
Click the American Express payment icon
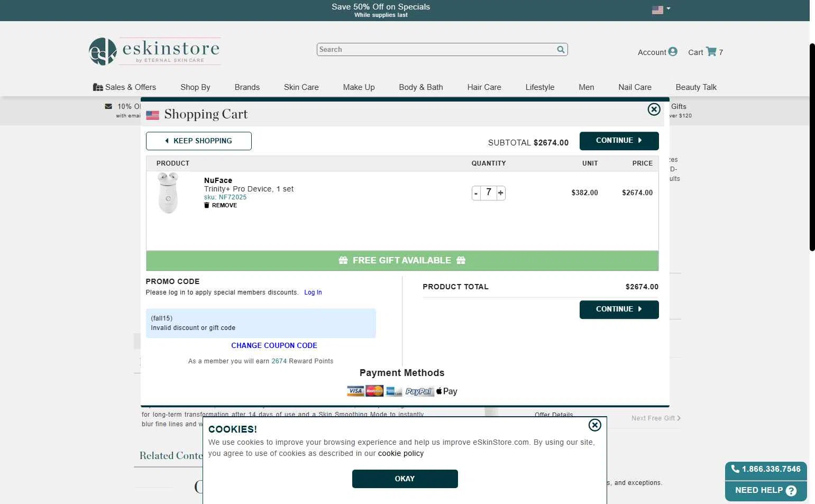click(394, 391)
